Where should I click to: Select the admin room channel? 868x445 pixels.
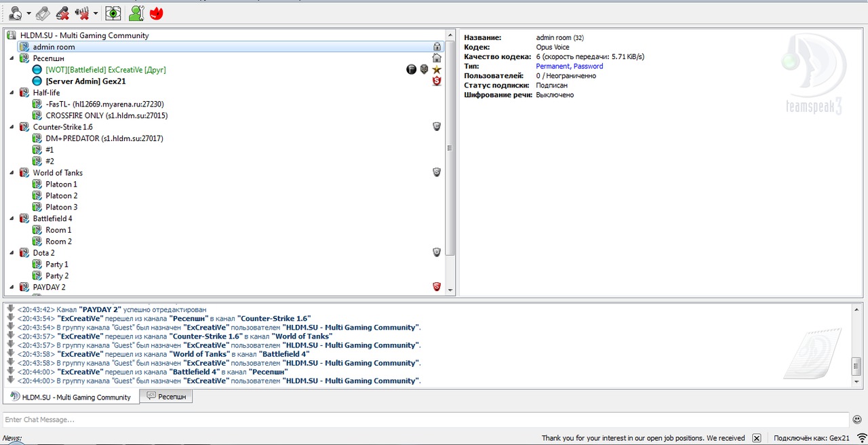[54, 47]
